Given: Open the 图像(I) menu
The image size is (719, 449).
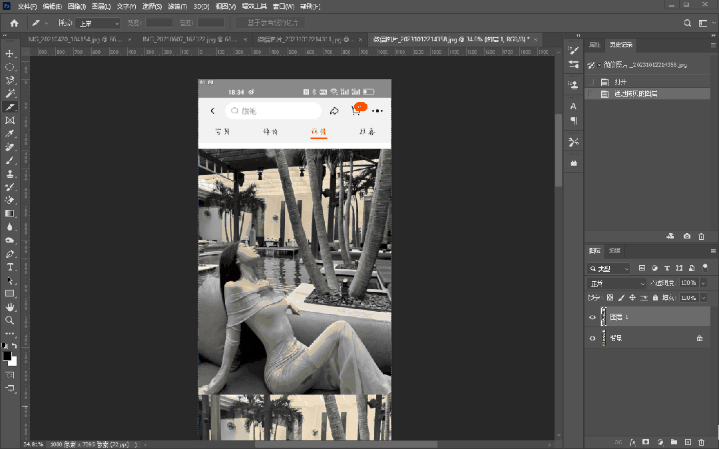Looking at the screenshot, I should 77,6.
